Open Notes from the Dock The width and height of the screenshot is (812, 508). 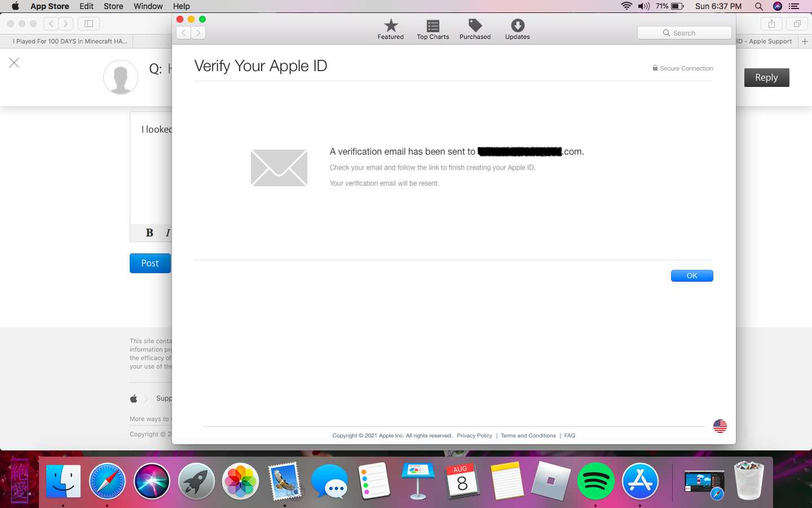pos(507,481)
